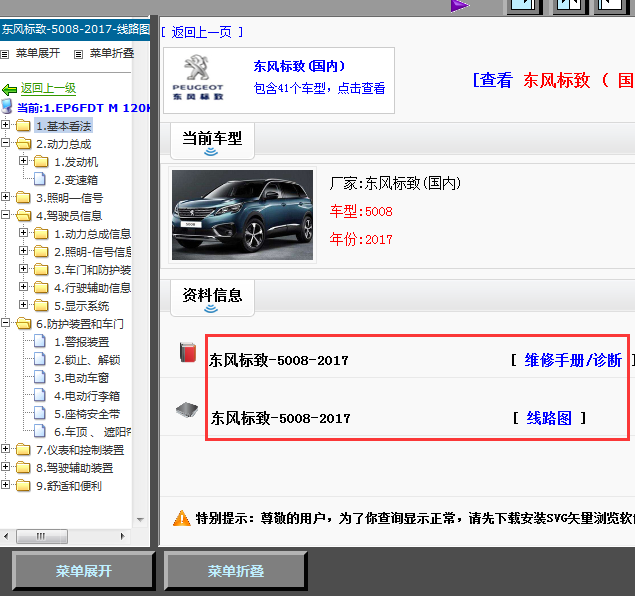
Task: Expand the 8.驾驶辅助装置 tree node
Action: click(5, 466)
